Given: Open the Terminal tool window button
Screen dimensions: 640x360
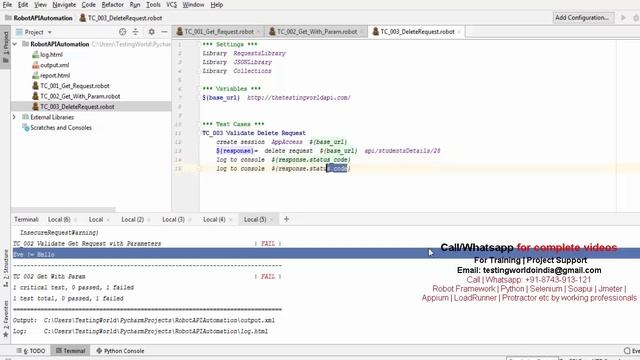Looking at the screenshot, I should coord(71,351).
